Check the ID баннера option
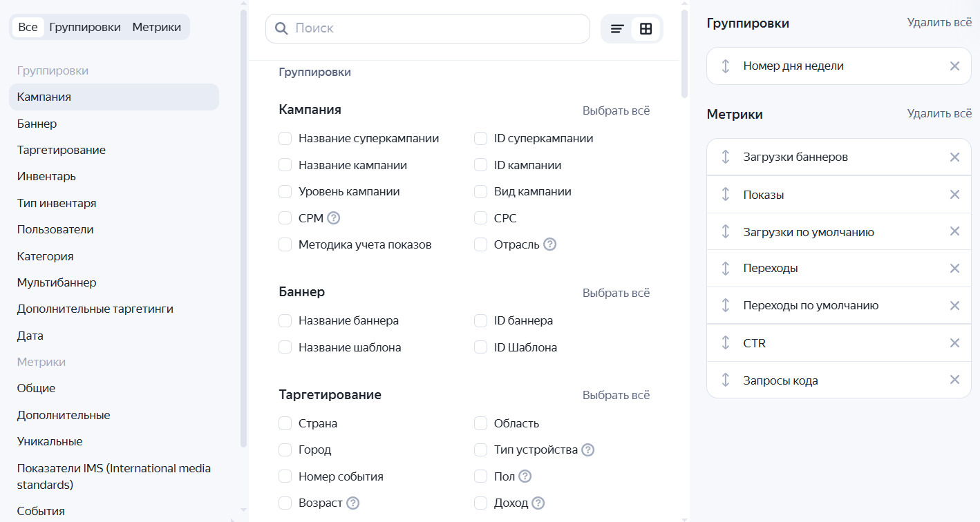Screen dimensions: 980x522 [x=480, y=321]
